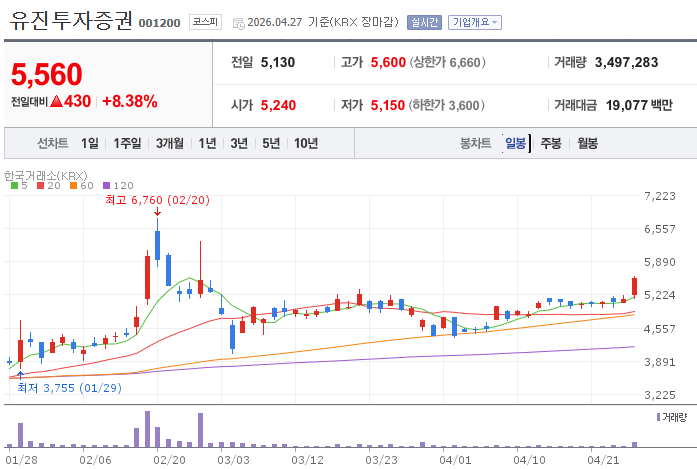
Task: Click the 7,223 price axis label
Action: [660, 196]
